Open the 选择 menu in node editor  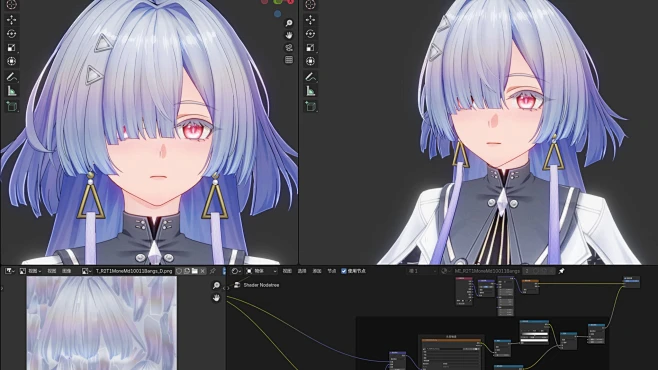302,271
